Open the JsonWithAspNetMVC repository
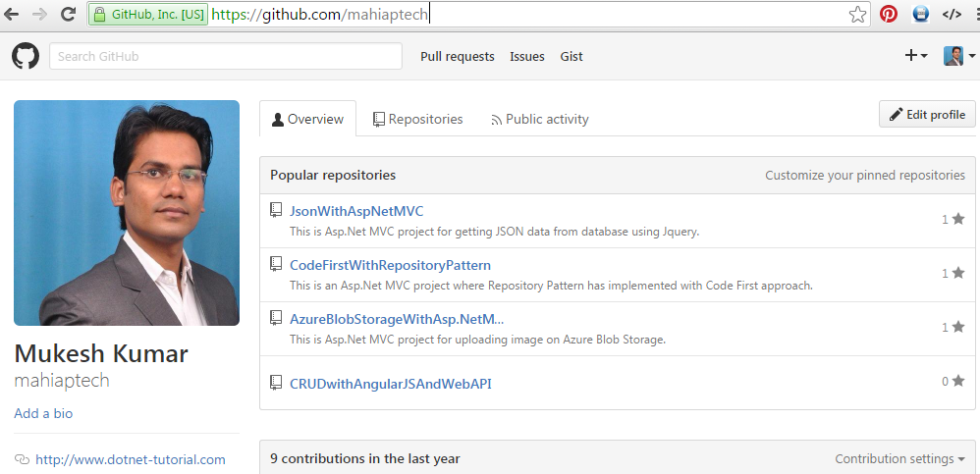The width and height of the screenshot is (980, 474). tap(356, 211)
